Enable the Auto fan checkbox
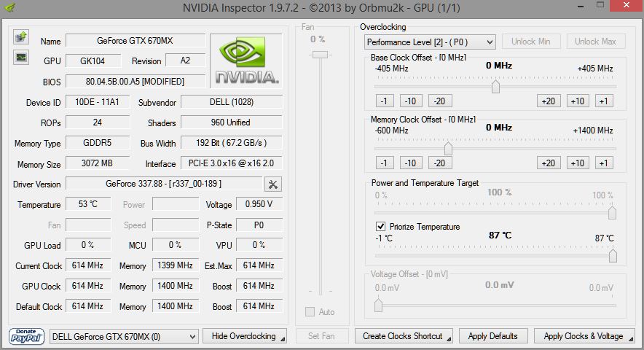This screenshot has width=644, height=350. [x=310, y=312]
